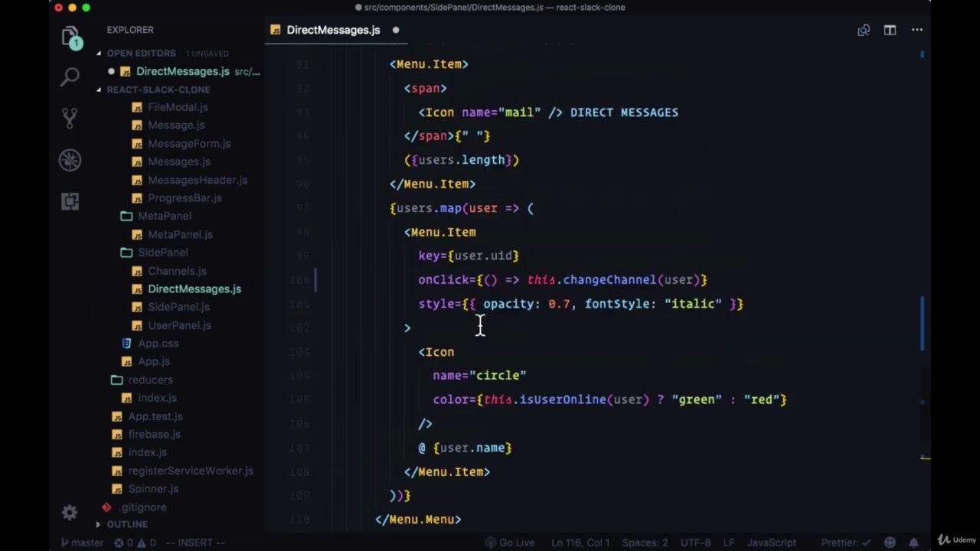Change end of line sequence LF
This screenshot has height=551, width=980.
pyautogui.click(x=730, y=543)
